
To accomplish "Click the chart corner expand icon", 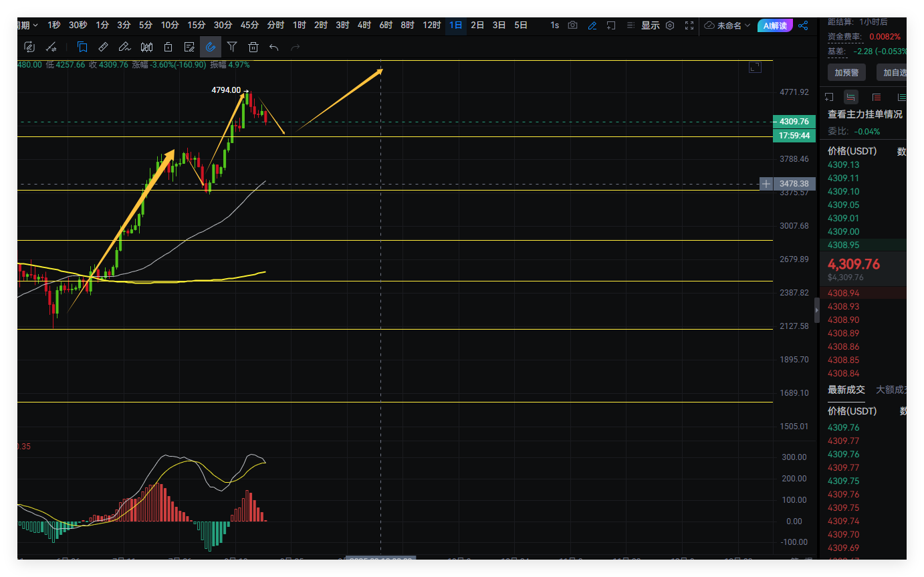I will [x=755, y=67].
